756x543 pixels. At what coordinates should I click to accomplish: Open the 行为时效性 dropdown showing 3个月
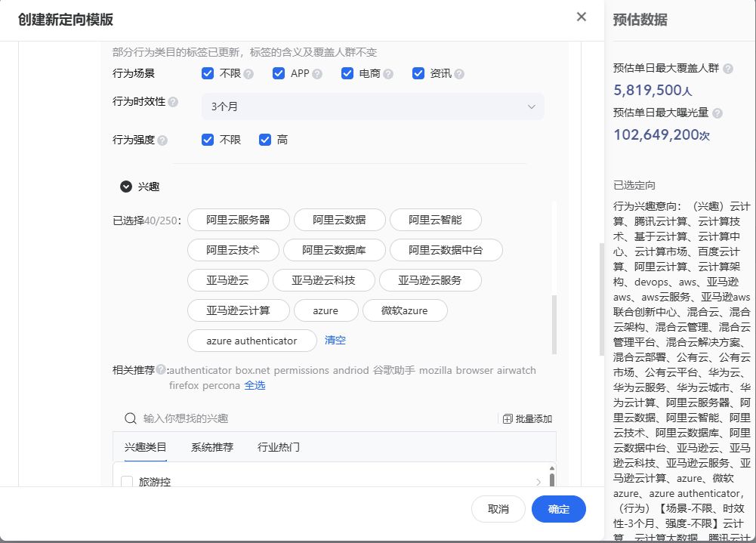[370, 106]
